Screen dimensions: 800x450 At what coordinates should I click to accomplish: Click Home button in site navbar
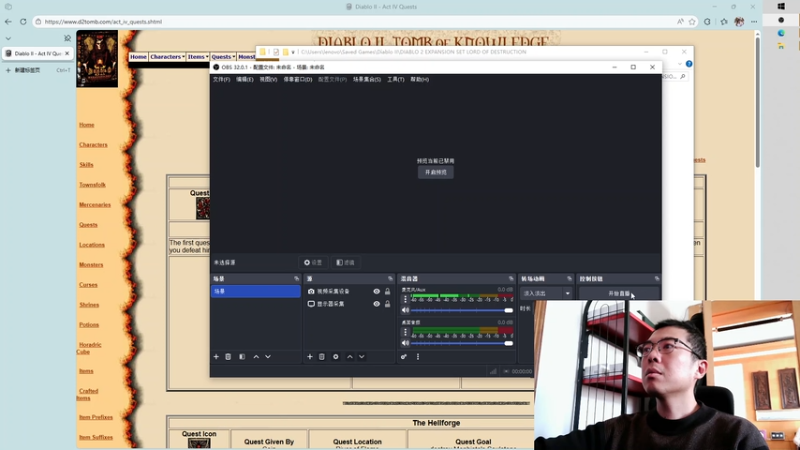[x=138, y=57]
